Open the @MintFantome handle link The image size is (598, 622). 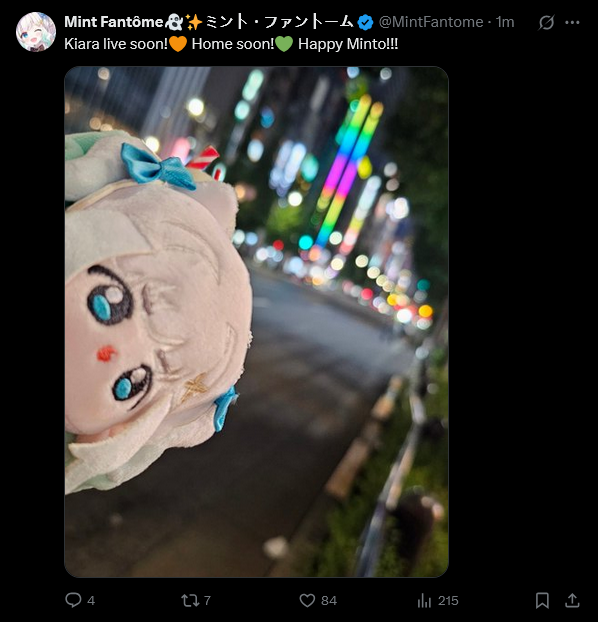(x=431, y=22)
